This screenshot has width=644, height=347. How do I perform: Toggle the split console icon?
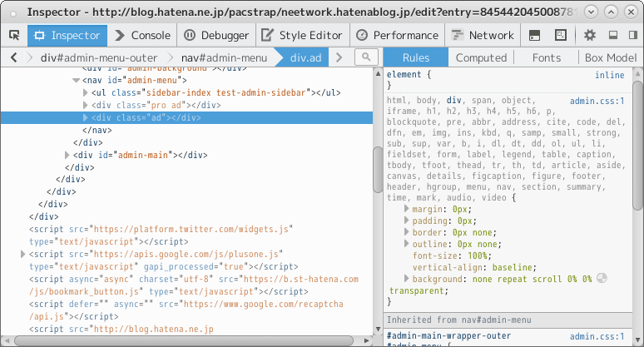click(534, 35)
